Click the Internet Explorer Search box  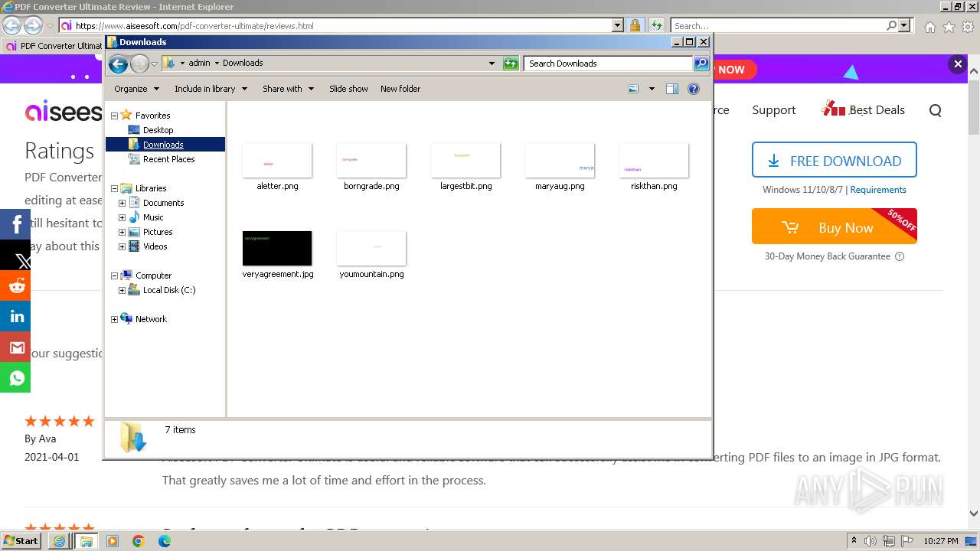[778, 26]
